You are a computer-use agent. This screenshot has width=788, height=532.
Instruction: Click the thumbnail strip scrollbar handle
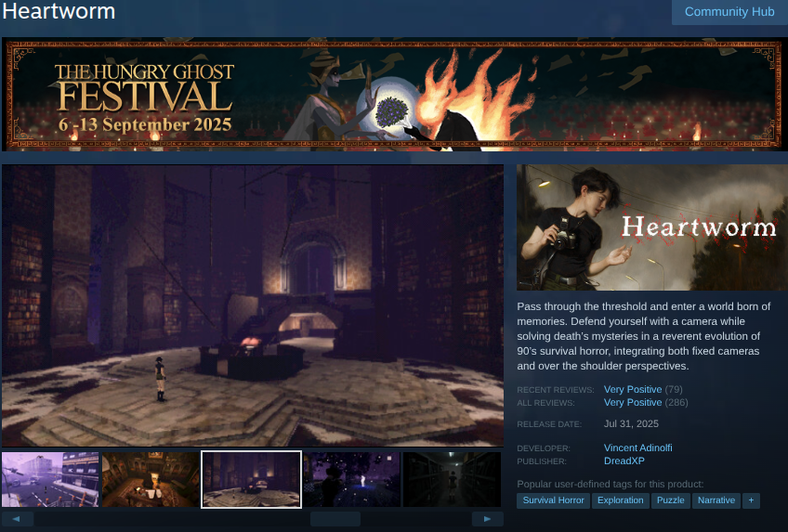[x=335, y=519]
